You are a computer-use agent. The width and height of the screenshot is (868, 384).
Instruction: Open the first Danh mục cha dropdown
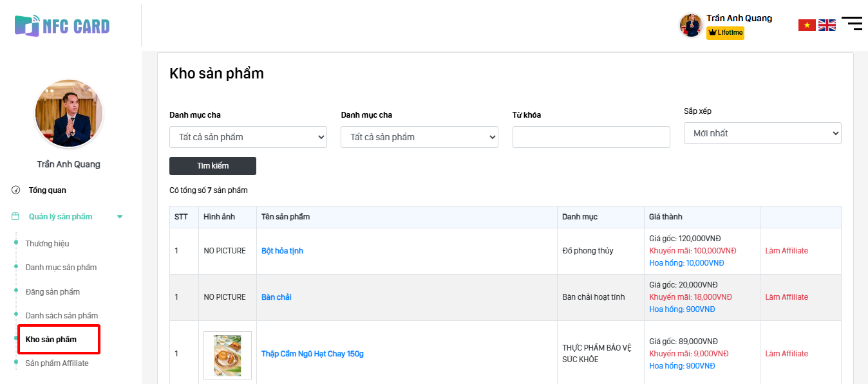248,137
